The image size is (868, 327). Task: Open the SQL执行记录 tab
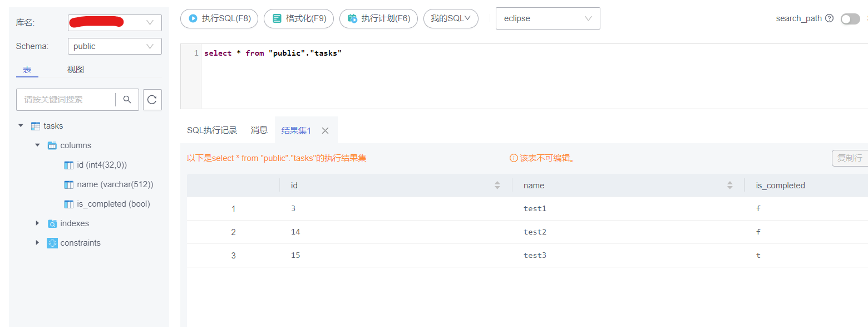(212, 130)
